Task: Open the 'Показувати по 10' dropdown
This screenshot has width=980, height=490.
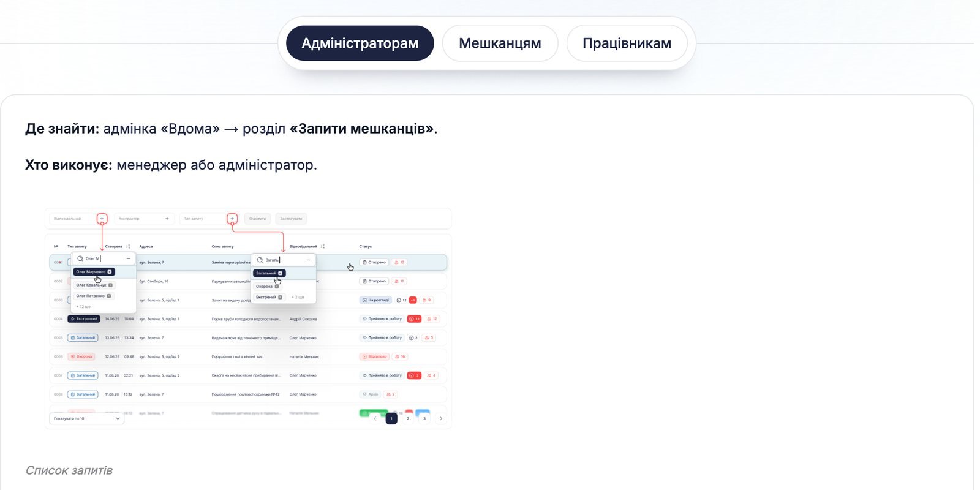Action: click(86, 419)
